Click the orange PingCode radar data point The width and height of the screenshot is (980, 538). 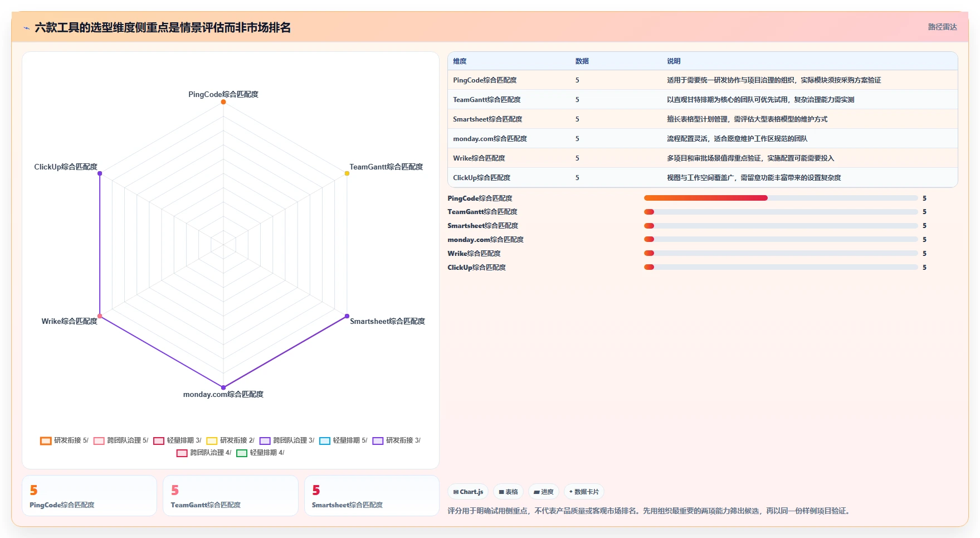(223, 102)
